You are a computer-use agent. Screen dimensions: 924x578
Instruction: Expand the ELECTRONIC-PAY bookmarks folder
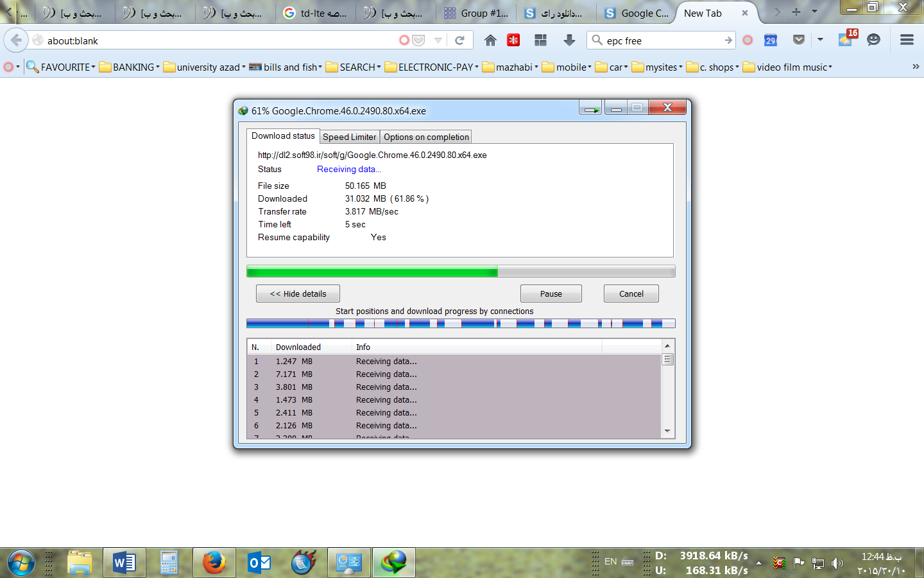(x=432, y=67)
